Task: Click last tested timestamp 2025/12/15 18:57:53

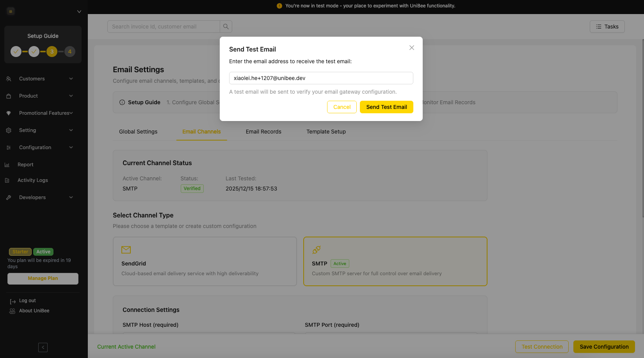Action: point(251,189)
